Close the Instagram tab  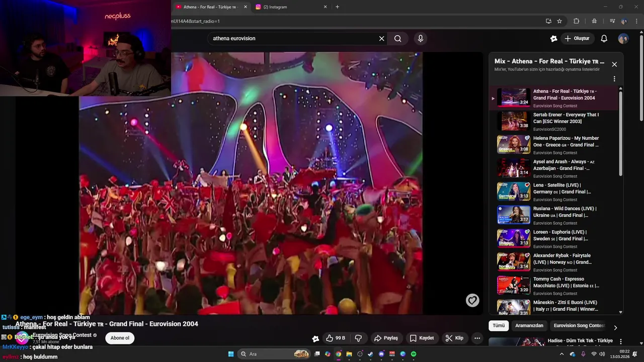tap(325, 7)
